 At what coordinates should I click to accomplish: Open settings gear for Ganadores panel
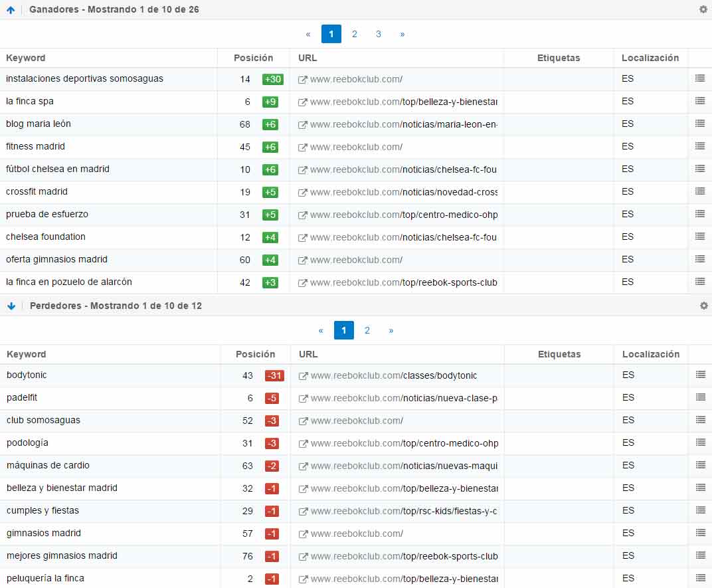tap(703, 9)
